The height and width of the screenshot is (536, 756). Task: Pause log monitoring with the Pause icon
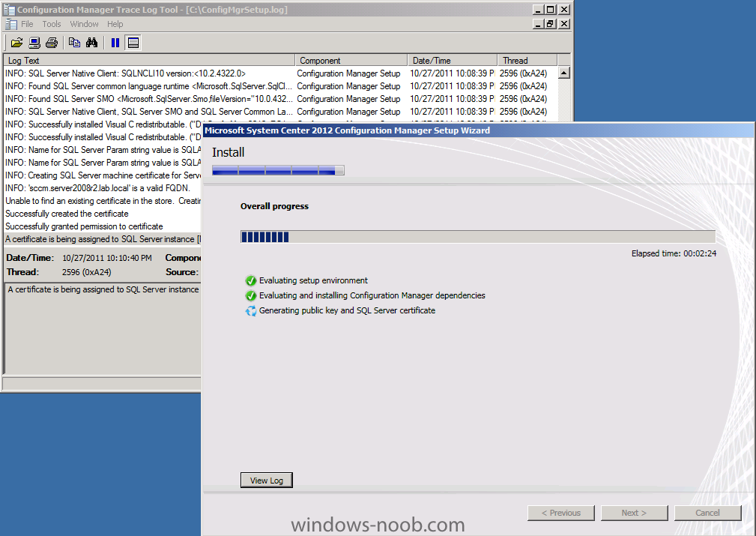pos(115,43)
